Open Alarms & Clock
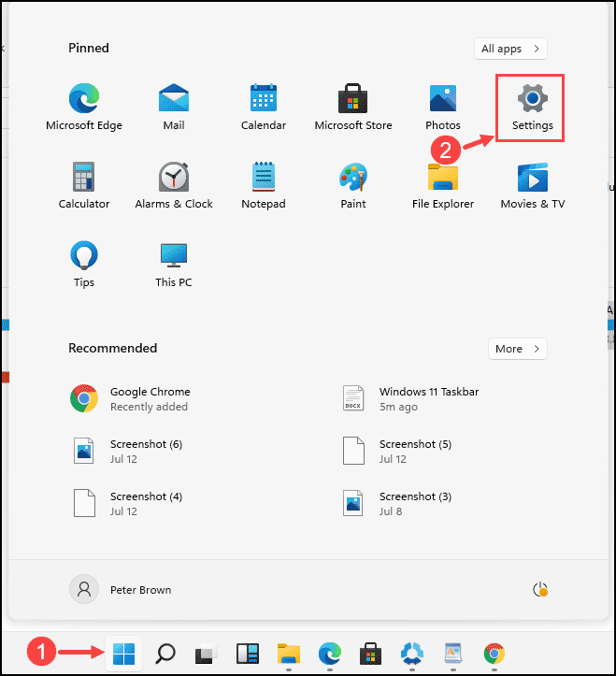 point(174,185)
